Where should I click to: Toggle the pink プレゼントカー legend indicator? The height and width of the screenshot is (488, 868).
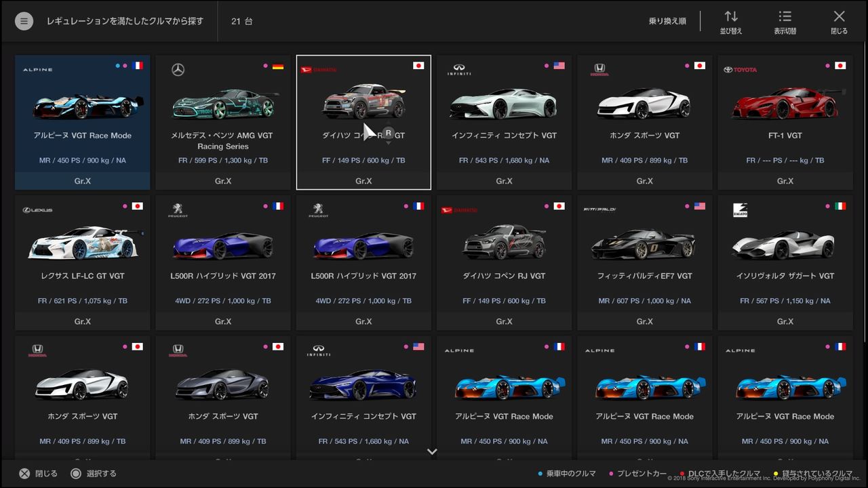tap(612, 474)
